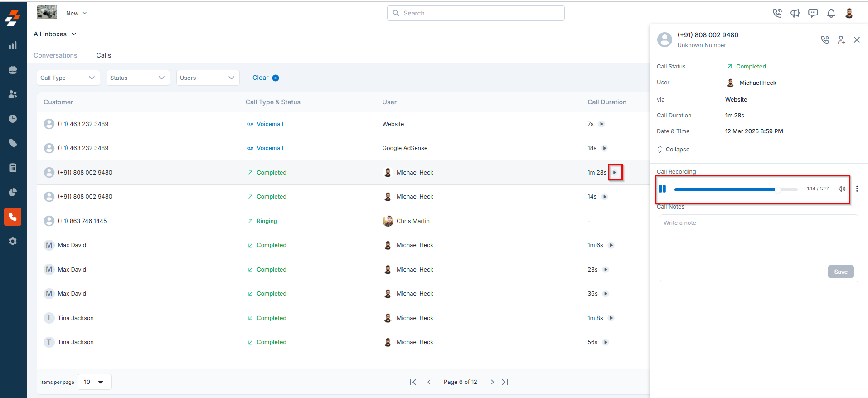Save the call note
Viewport: 868px width, 398px height.
tap(841, 272)
